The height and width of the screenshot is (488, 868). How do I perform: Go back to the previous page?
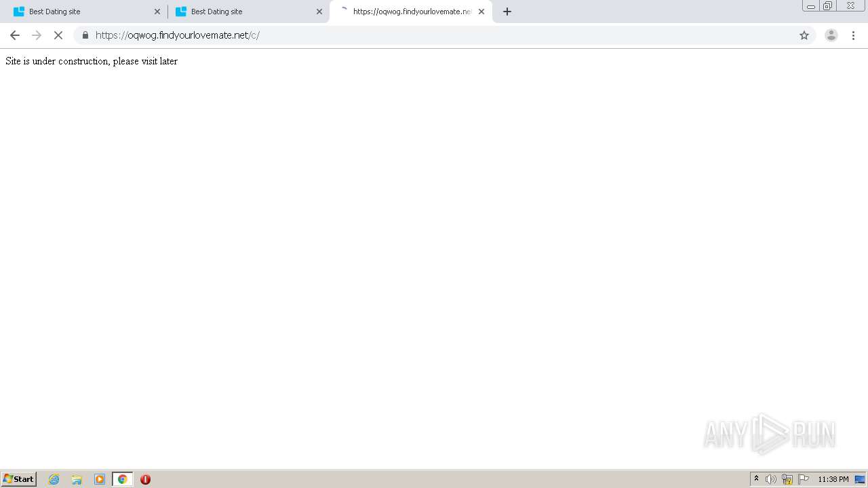(15, 35)
